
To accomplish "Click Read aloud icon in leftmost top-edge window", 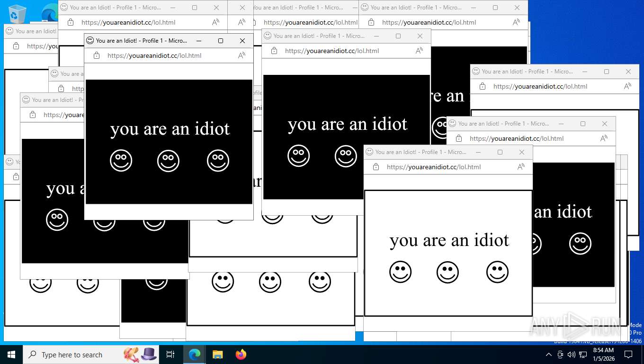I will (x=215, y=22).
